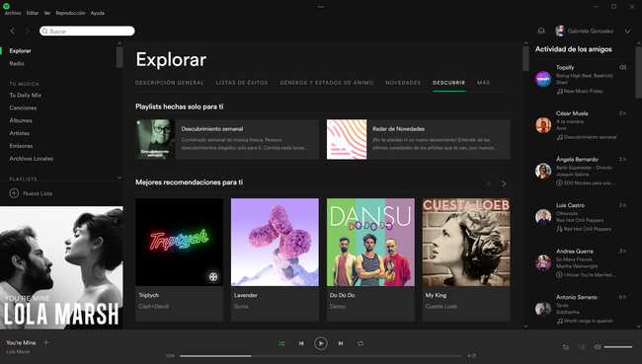Viewport: 642px width, 364px height.
Task: Click the Topsify now-playing speaker icon
Action: [623, 67]
